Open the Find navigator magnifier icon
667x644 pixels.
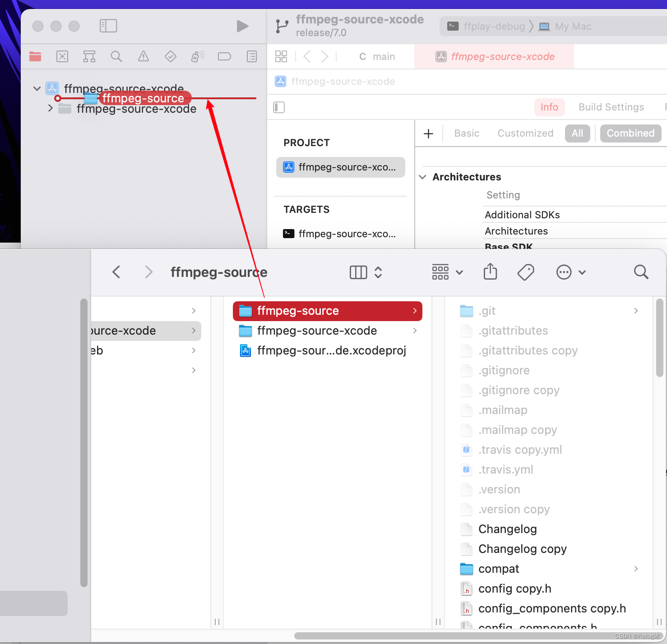click(x=116, y=56)
